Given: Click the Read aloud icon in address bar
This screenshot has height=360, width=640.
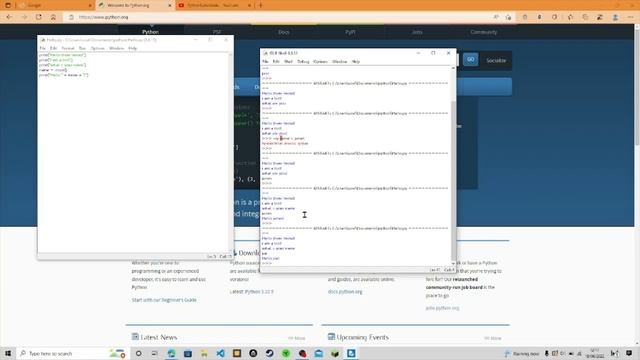Looking at the screenshot, I should [x=496, y=17].
